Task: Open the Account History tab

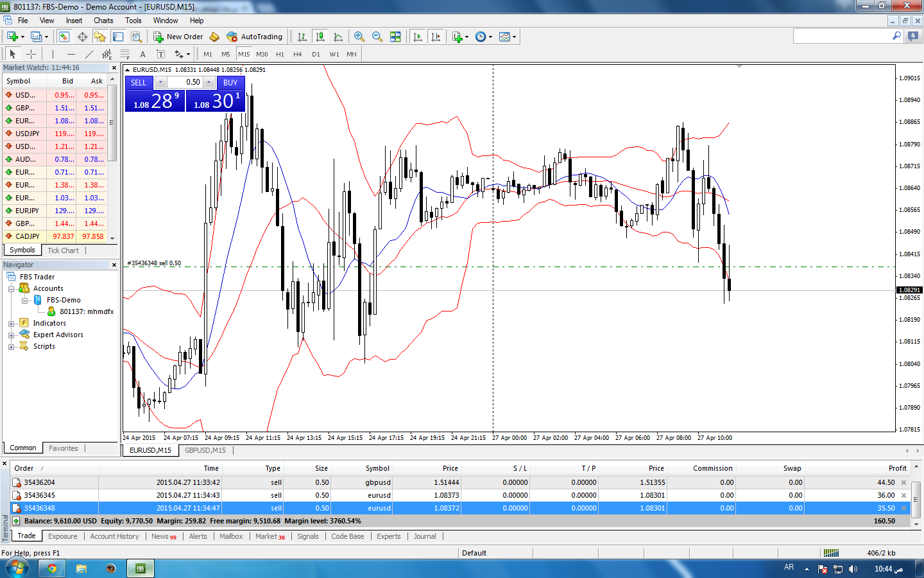Action: point(114,536)
